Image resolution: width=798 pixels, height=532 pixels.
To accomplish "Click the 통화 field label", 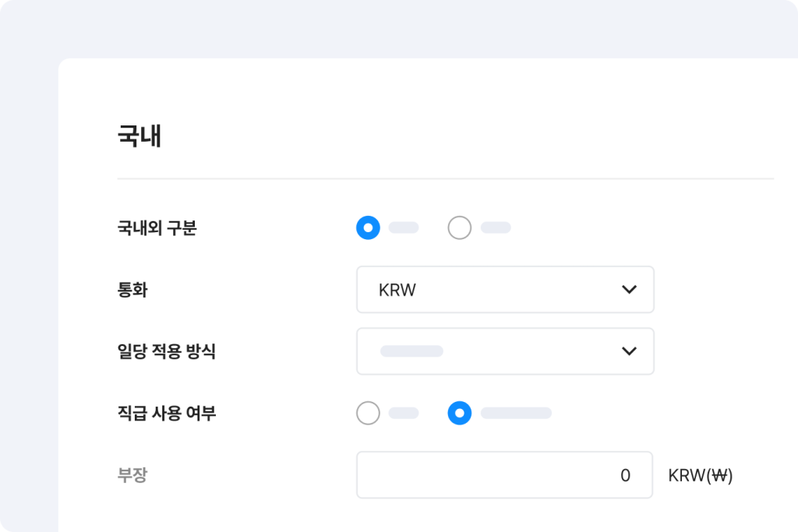I will (132, 290).
